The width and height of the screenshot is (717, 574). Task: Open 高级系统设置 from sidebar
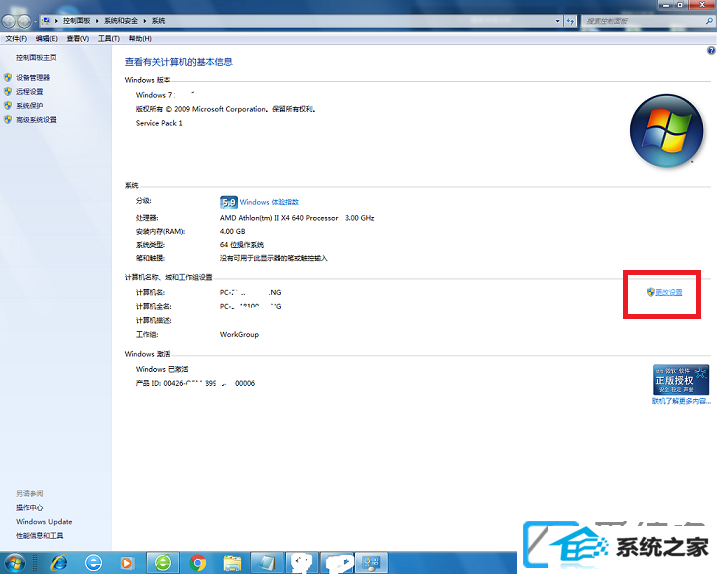point(36,120)
